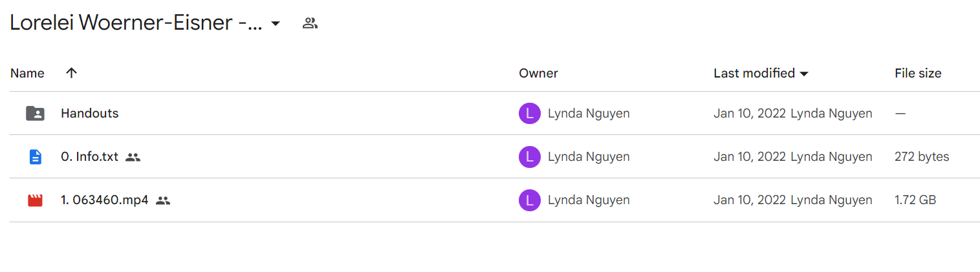
Task: Click shared icon next to 0. Info.txt
Action: (x=133, y=157)
